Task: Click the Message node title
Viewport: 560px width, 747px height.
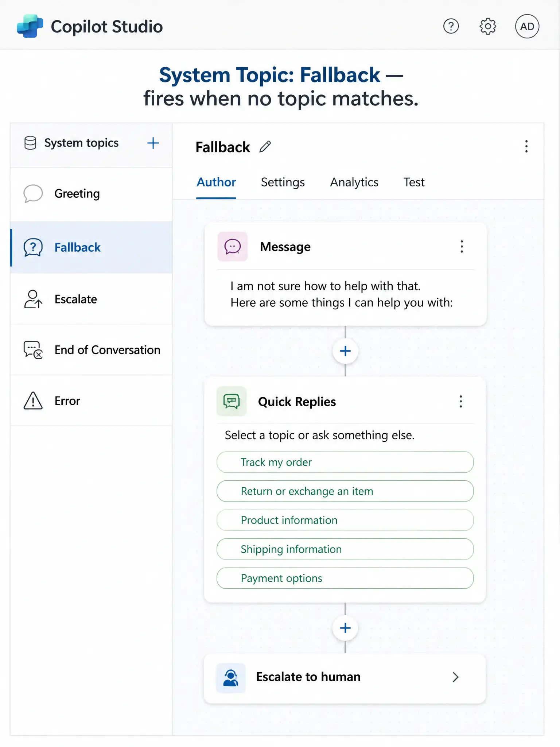Action: [x=285, y=247]
